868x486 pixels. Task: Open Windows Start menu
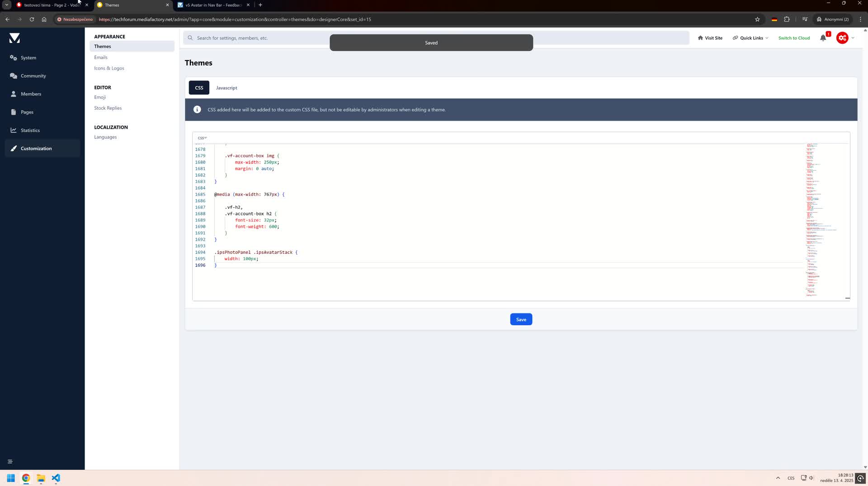click(x=11, y=478)
